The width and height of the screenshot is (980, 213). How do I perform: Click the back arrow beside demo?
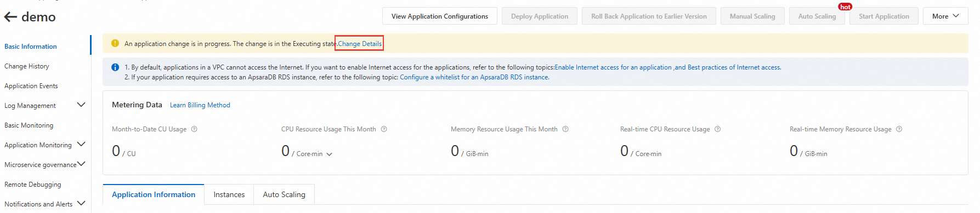pyautogui.click(x=10, y=17)
